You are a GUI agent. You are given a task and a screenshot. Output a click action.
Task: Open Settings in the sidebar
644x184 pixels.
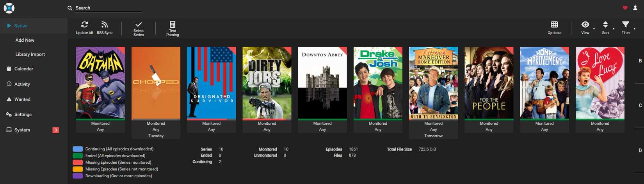(23, 115)
